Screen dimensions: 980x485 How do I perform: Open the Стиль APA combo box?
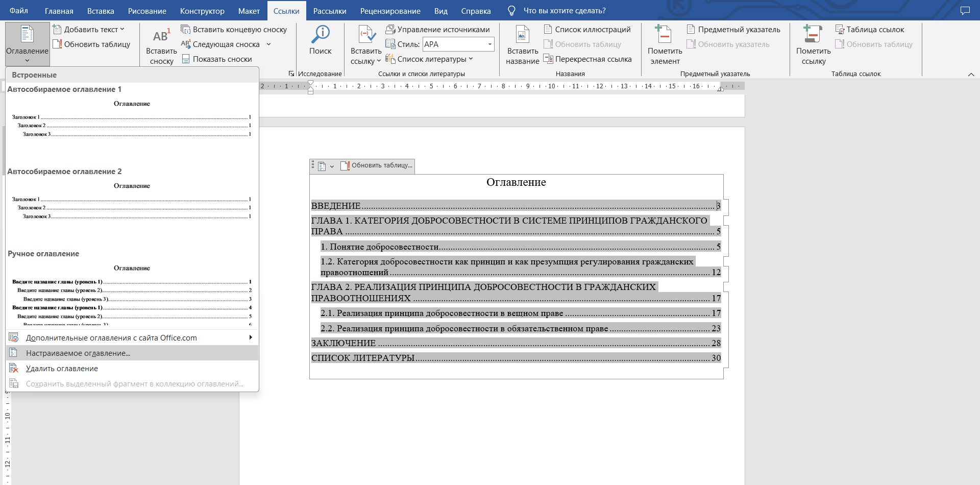(x=458, y=44)
